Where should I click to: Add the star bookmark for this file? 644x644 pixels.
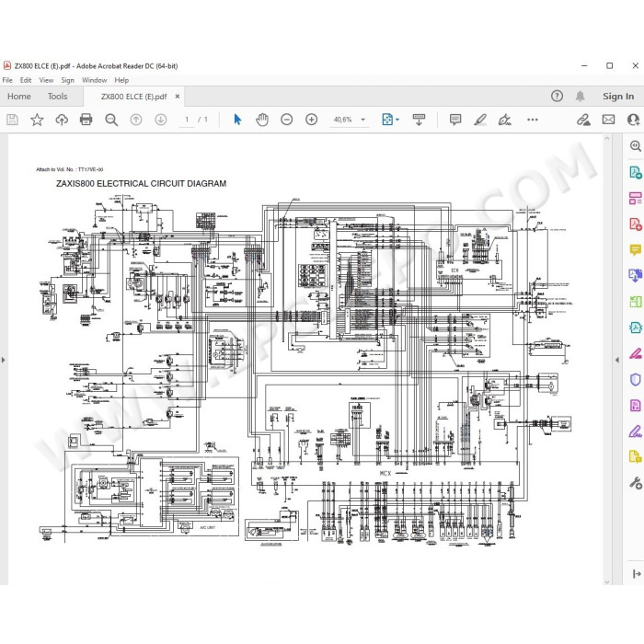click(37, 120)
